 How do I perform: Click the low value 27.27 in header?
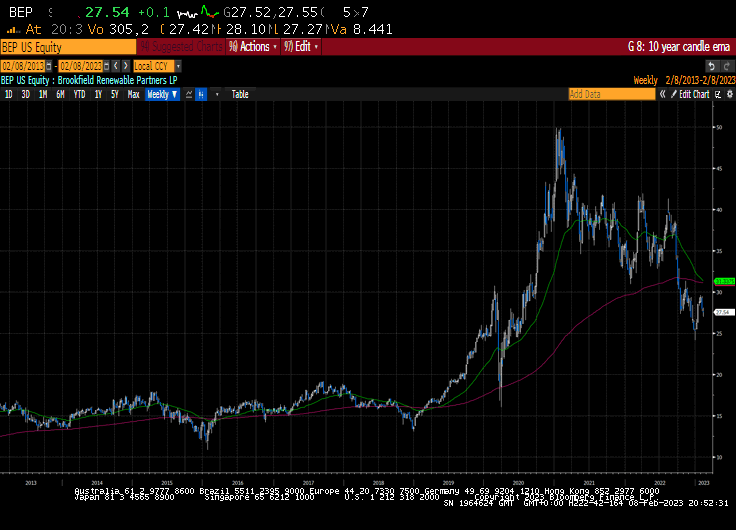[x=302, y=30]
